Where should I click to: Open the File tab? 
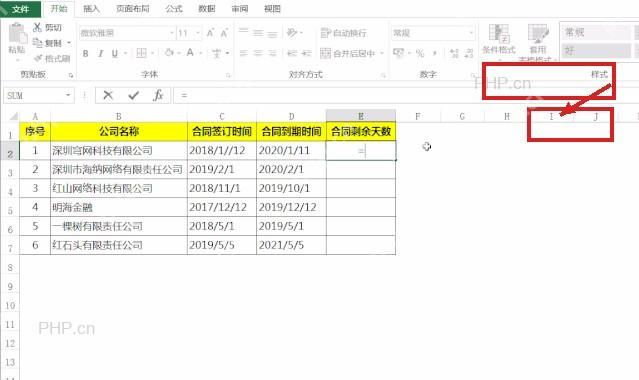[20, 9]
